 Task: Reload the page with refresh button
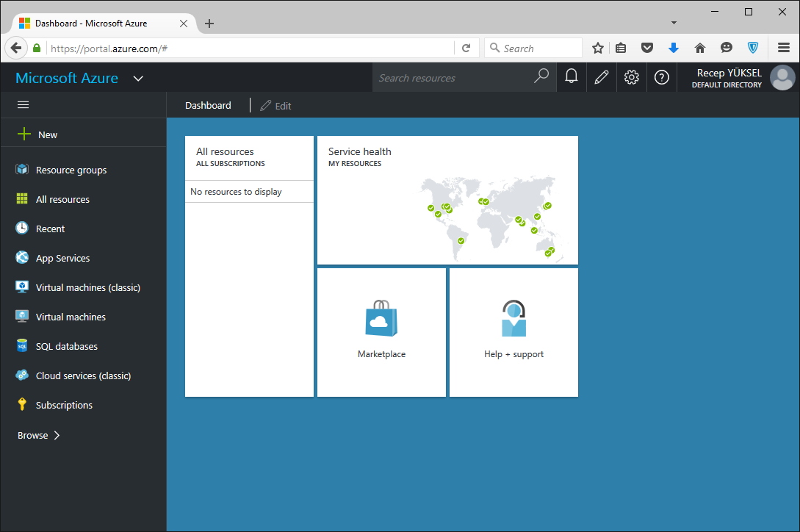[466, 48]
